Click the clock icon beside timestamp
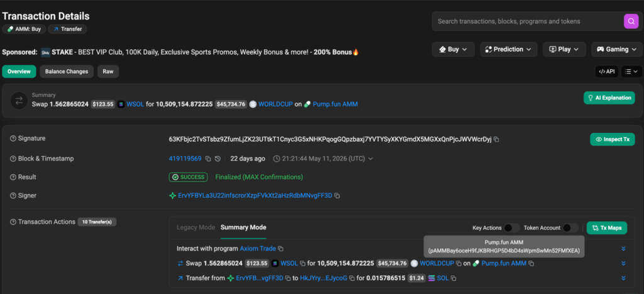 (x=277, y=159)
